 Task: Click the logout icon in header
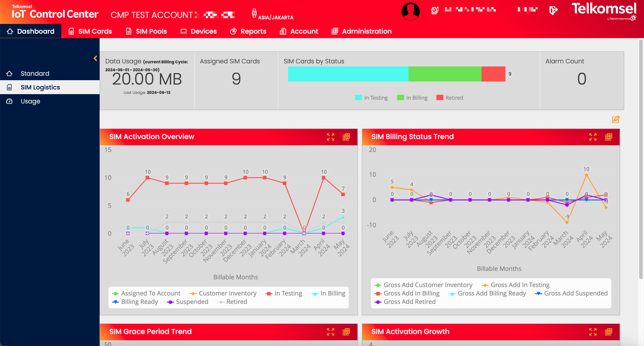(x=553, y=10)
